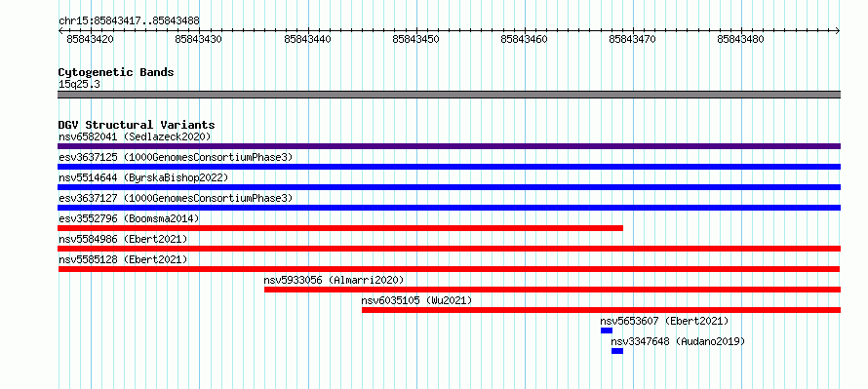Click the red nsv6035105 variant bar
The image size is (868, 389).
601,310
